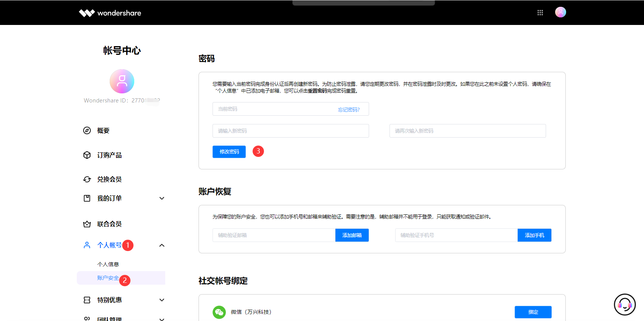Select 个人信息 in sidebar submenu
The width and height of the screenshot is (644, 321).
(x=108, y=264)
